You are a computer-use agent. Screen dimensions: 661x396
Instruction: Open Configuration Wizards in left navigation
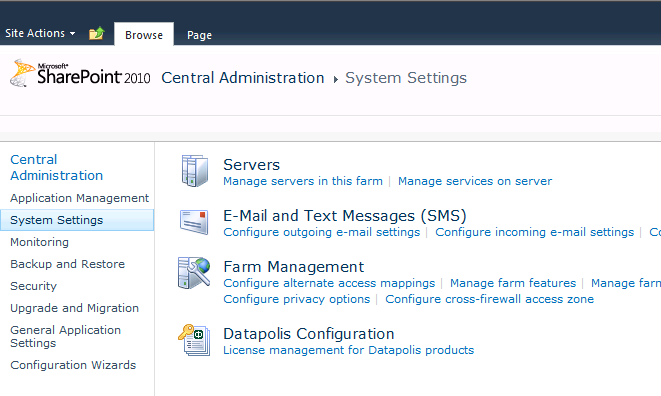click(73, 365)
